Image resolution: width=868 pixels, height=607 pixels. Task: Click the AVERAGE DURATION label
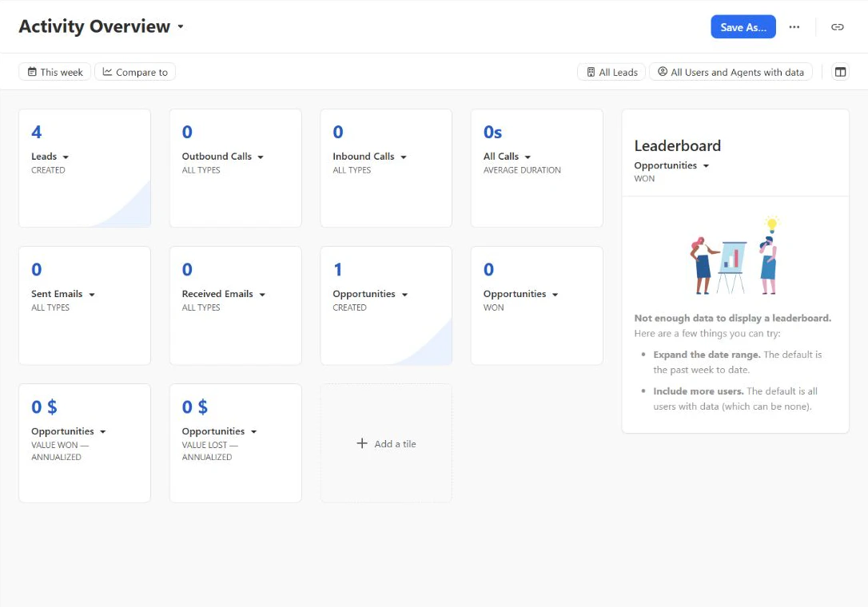[522, 170]
